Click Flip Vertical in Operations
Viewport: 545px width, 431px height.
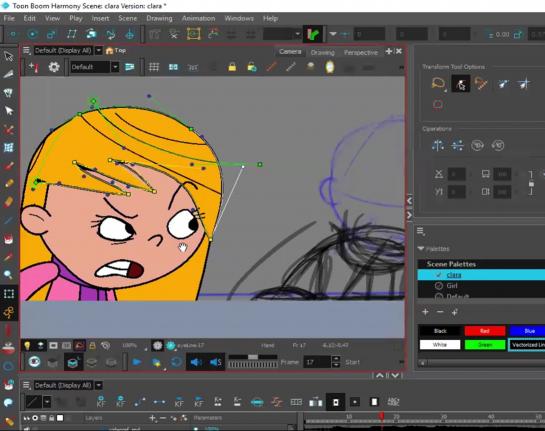(x=457, y=145)
